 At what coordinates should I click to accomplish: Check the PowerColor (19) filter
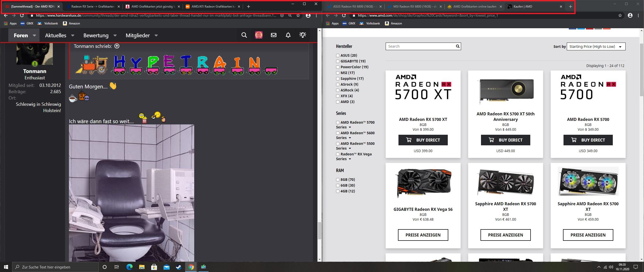tap(338, 67)
